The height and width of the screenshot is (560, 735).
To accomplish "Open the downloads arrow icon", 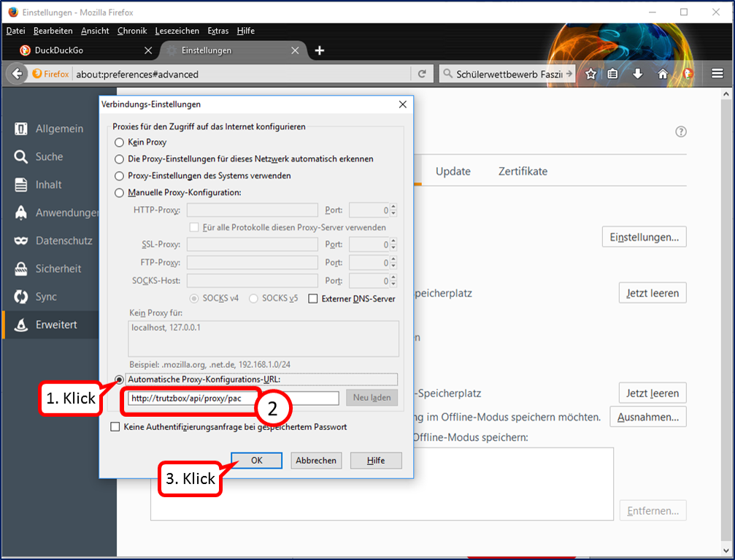I will (637, 74).
